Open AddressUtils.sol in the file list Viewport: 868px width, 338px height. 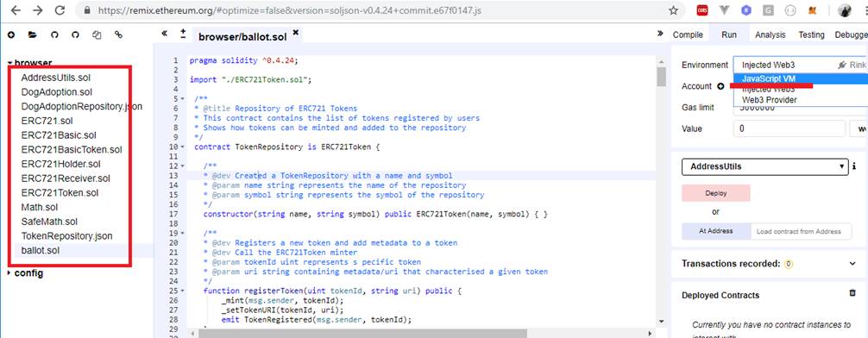55,78
